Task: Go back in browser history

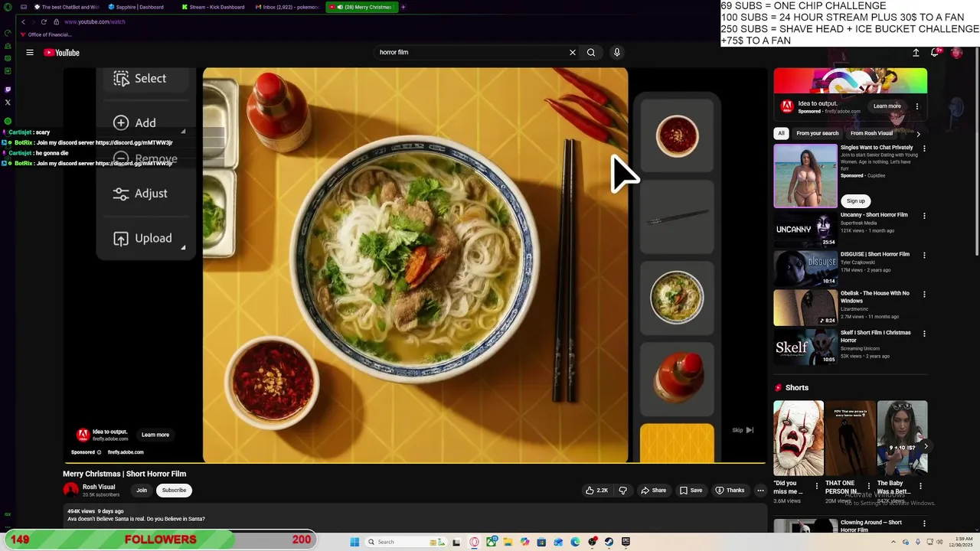Action: pos(24,21)
